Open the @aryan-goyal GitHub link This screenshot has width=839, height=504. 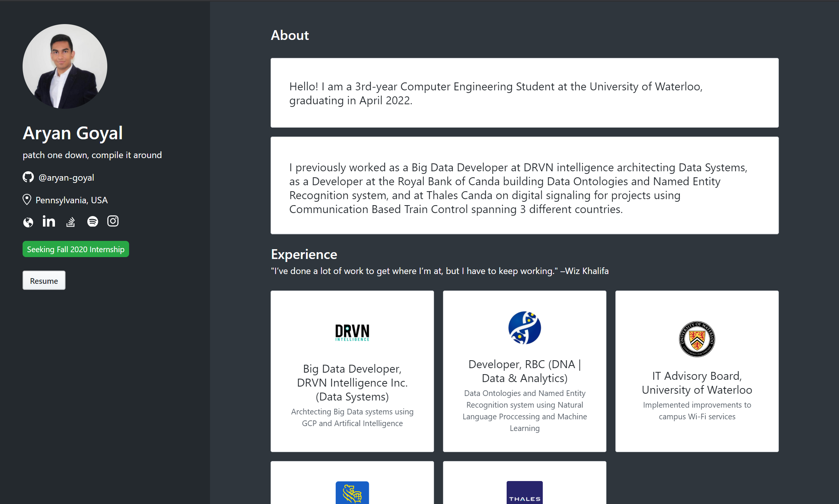[x=66, y=177]
